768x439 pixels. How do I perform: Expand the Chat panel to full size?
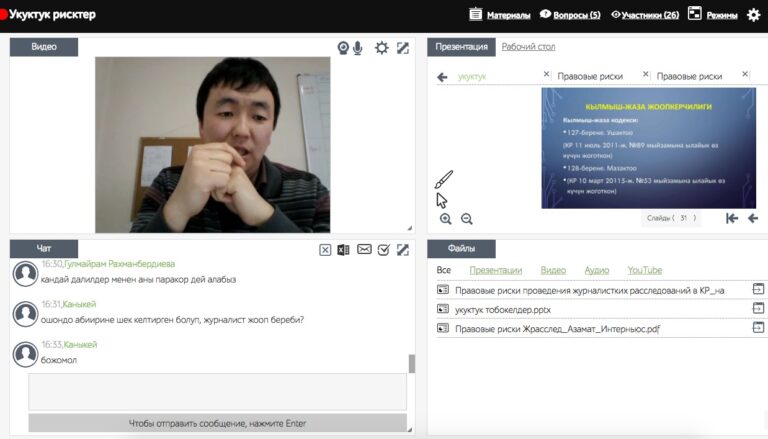point(402,250)
